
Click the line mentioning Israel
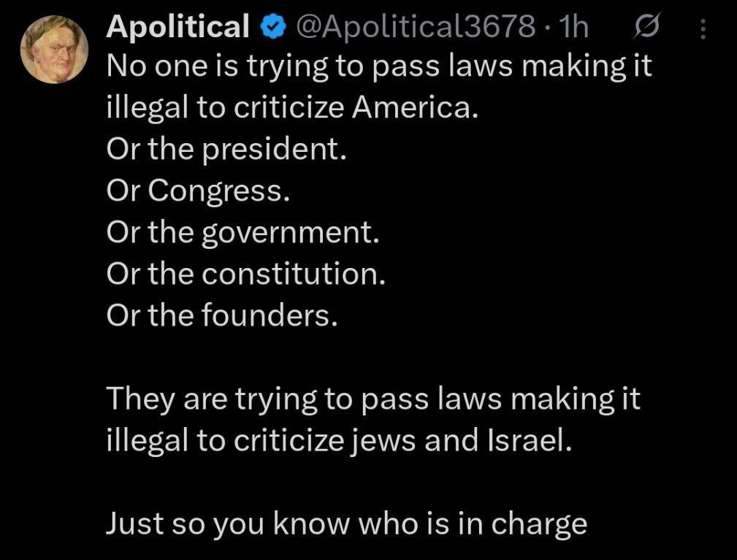coord(337,441)
